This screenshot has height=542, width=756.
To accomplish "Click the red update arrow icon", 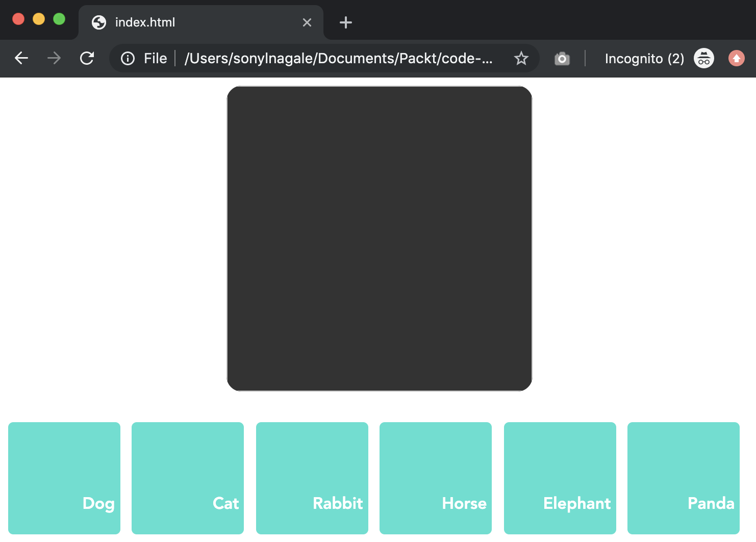I will click(736, 59).
